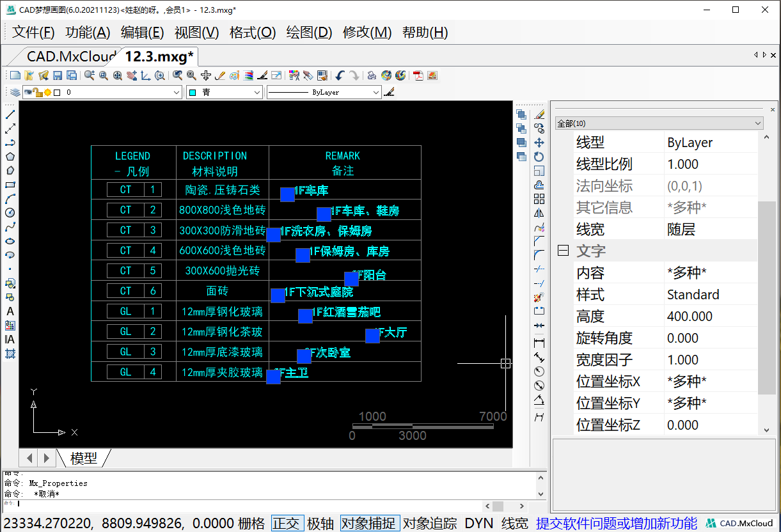
Task: Select the Spline curve tool
Action: [x=10, y=227]
